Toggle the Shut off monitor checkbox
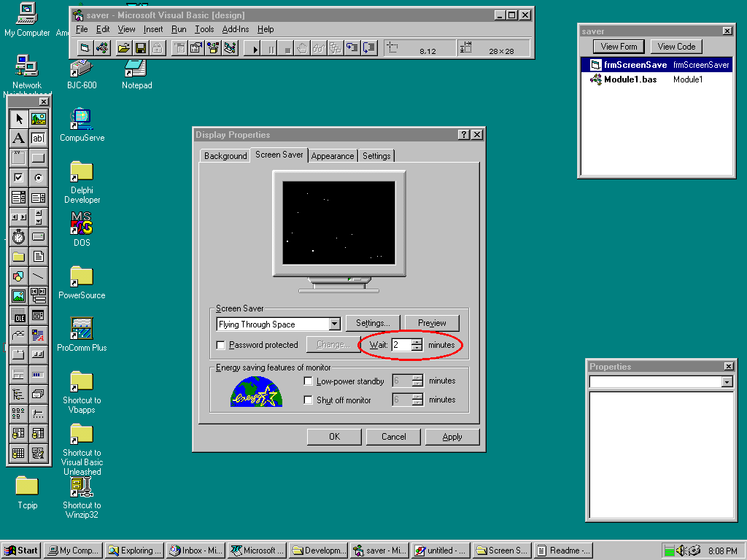The width and height of the screenshot is (747, 560). tap(309, 400)
